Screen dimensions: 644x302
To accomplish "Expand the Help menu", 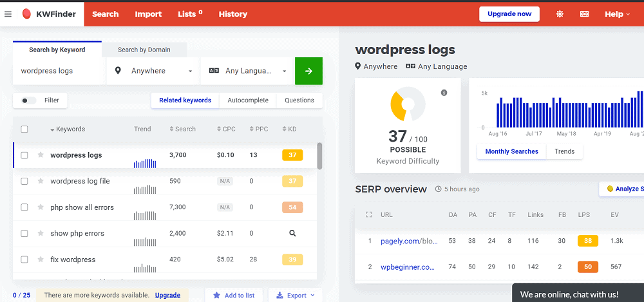I will 617,14.
